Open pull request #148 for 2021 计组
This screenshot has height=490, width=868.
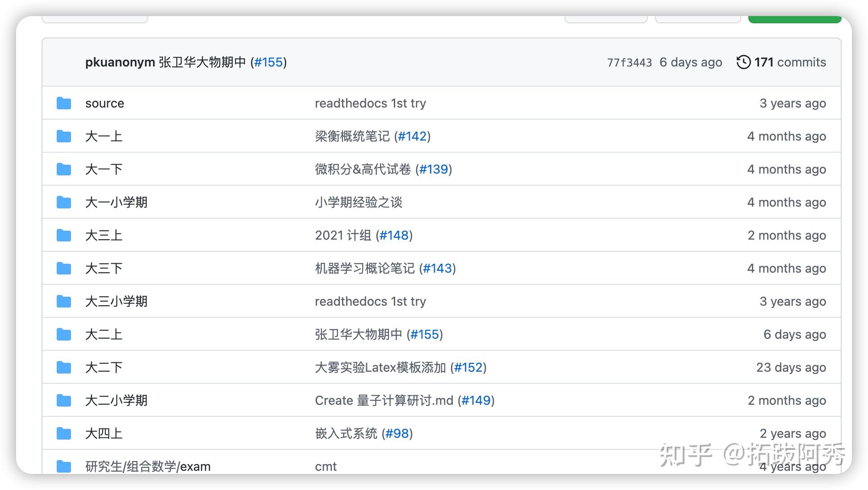click(x=395, y=235)
